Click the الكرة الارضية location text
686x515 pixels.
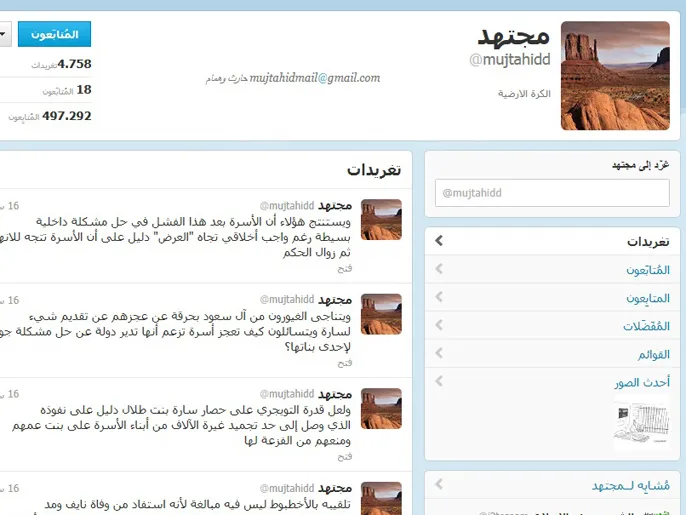(524, 94)
